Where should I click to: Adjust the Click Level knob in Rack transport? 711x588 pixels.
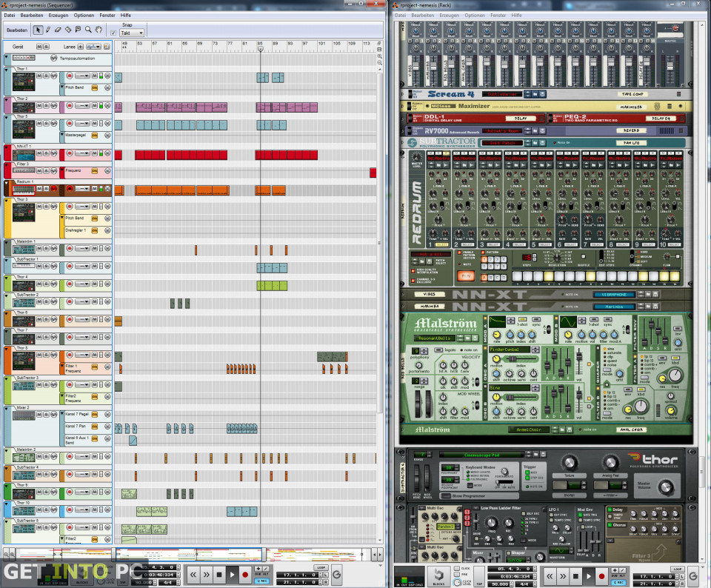457,583
